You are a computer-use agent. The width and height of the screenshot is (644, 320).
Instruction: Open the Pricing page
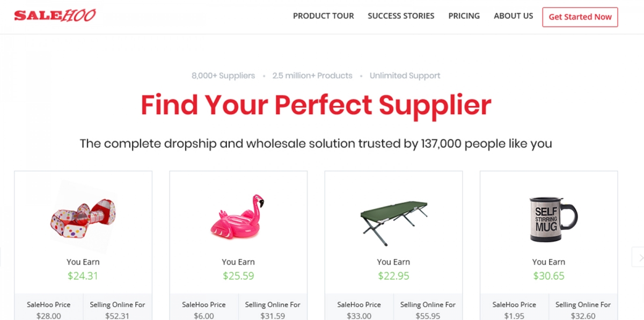click(464, 16)
